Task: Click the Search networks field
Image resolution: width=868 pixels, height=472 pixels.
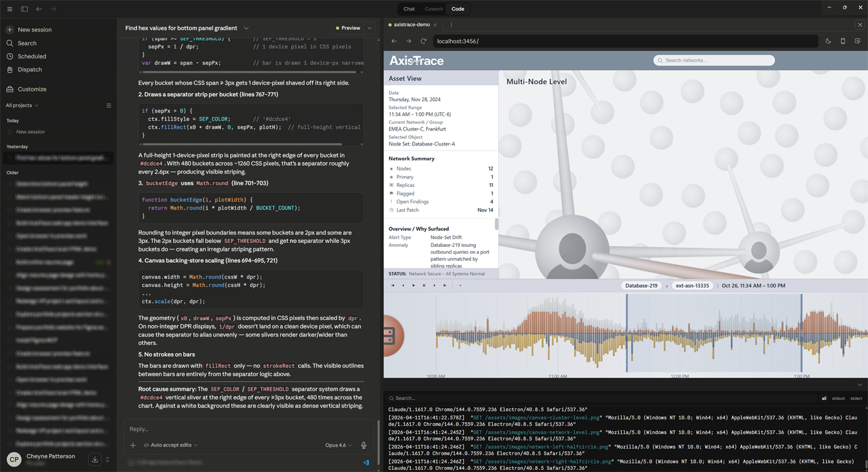Action: (x=714, y=60)
